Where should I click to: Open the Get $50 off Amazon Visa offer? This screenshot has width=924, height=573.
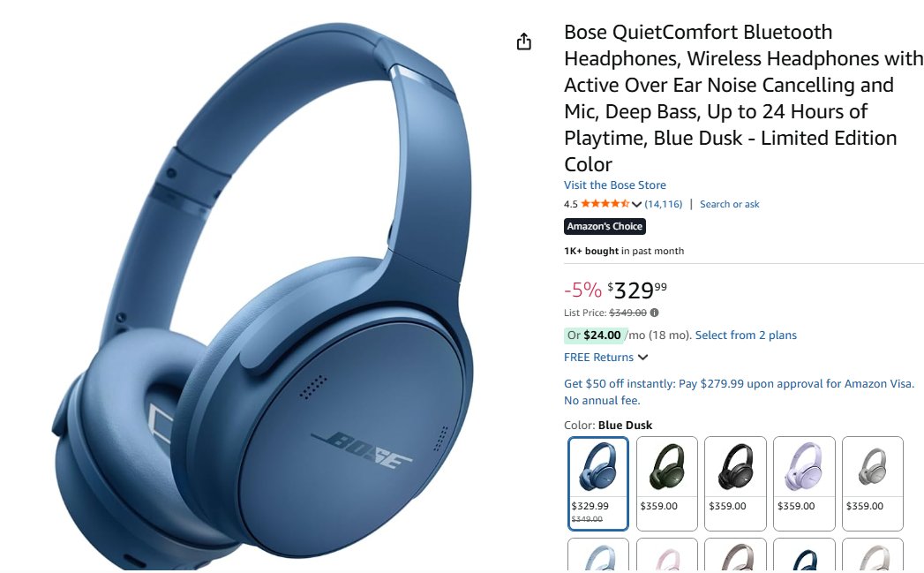point(739,392)
